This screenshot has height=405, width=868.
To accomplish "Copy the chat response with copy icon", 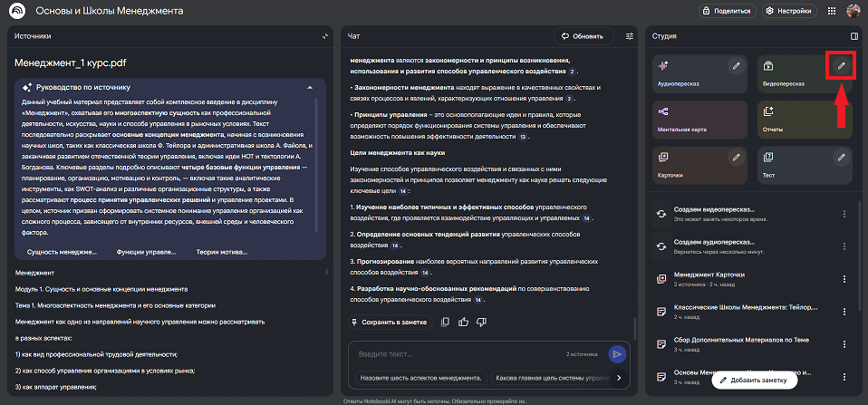I will (x=445, y=322).
